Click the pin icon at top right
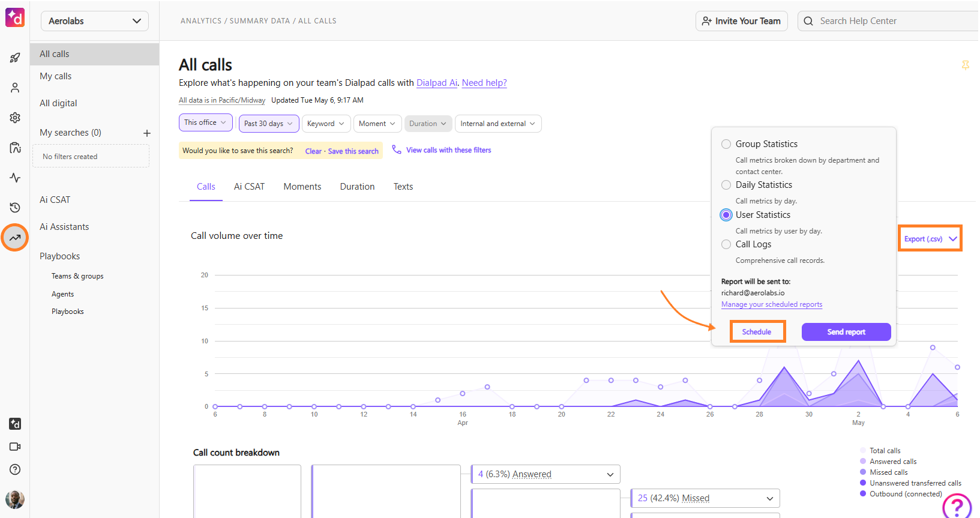The height and width of the screenshot is (518, 980). [966, 65]
